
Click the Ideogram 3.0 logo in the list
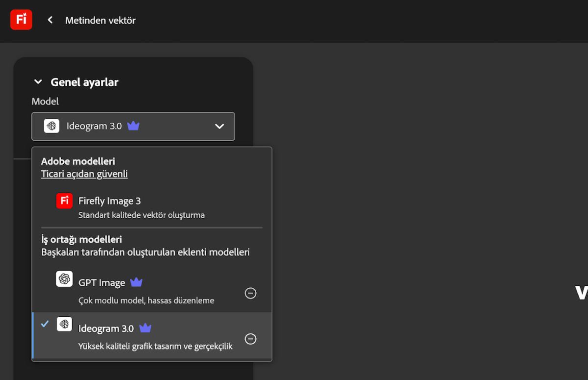(64, 324)
